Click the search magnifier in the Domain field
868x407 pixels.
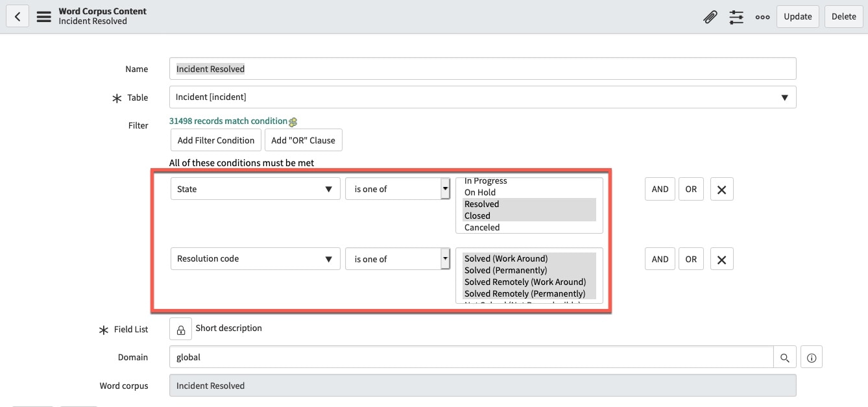coord(785,356)
